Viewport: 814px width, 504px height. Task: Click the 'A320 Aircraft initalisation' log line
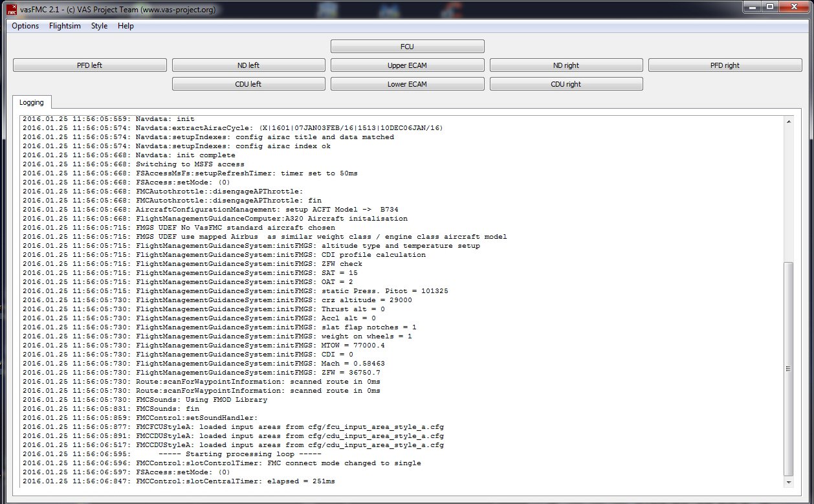(215, 219)
